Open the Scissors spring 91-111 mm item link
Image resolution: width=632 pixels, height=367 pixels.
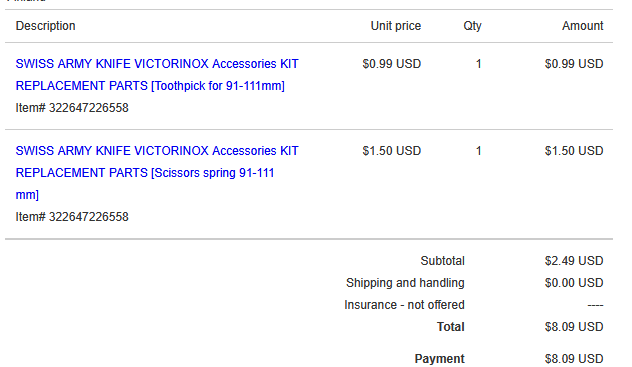point(157,173)
